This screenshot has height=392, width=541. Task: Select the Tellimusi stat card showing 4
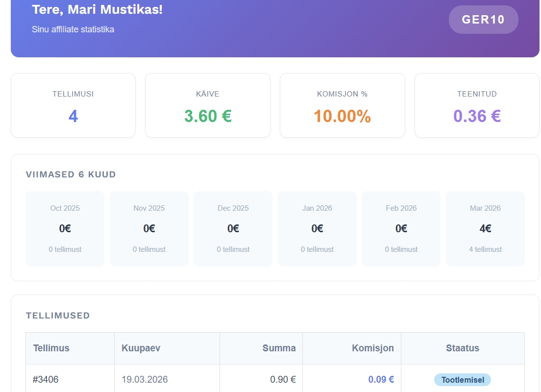[73, 105]
